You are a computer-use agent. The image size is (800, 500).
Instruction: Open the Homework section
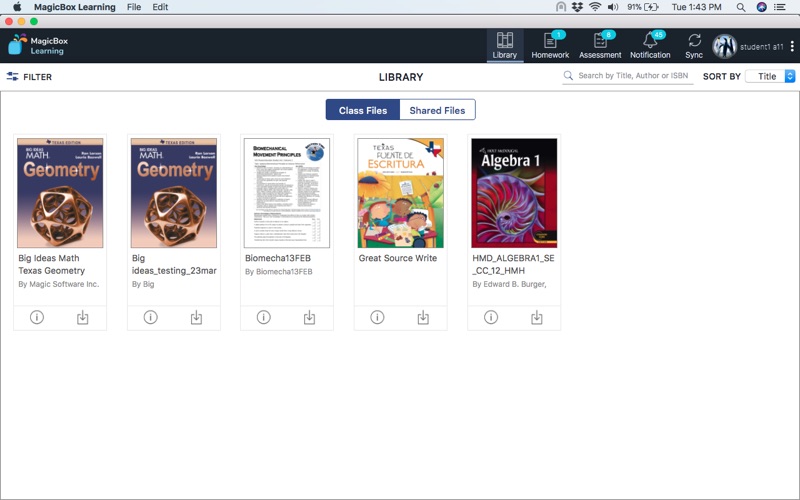click(x=550, y=46)
